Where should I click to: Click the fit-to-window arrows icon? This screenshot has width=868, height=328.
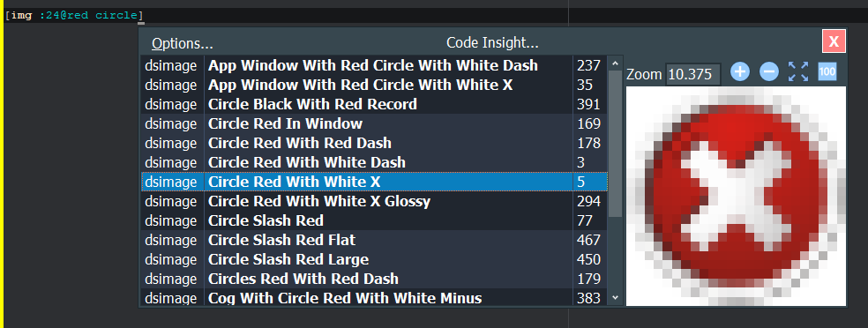coord(797,71)
